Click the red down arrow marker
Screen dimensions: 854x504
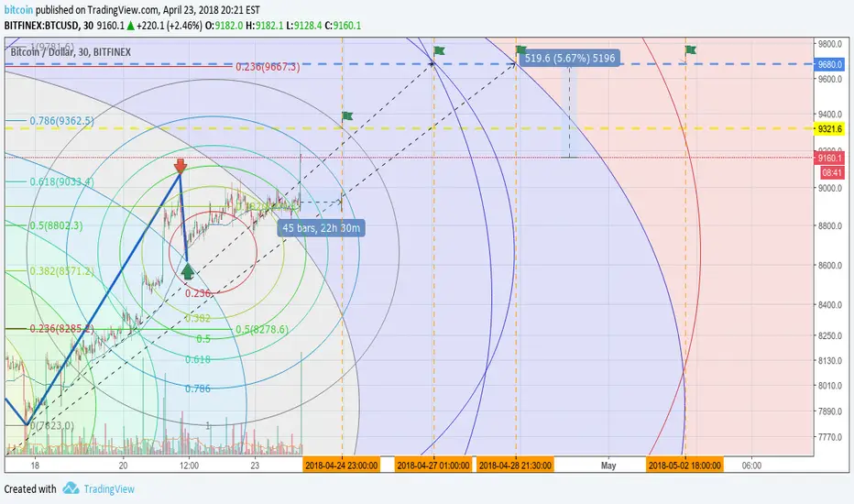(181, 166)
